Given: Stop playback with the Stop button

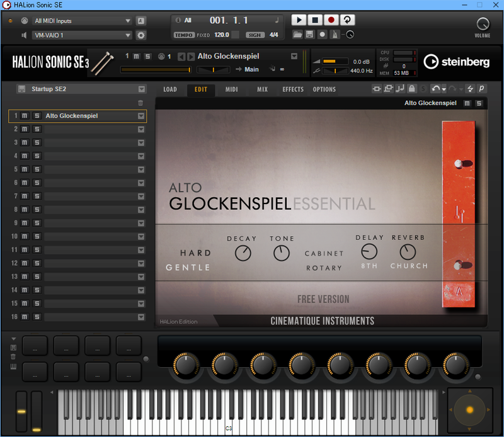Looking at the screenshot, I should [x=315, y=20].
